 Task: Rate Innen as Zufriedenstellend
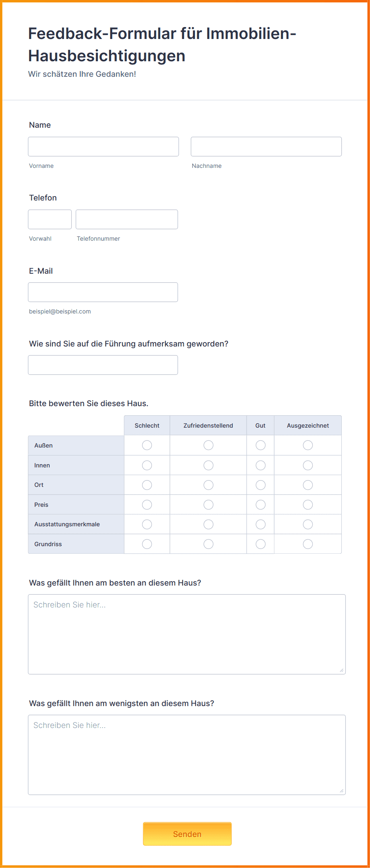pyautogui.click(x=208, y=465)
